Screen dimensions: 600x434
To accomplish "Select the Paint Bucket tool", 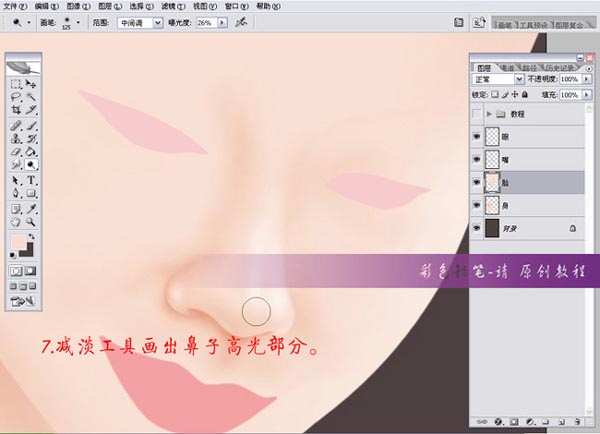I will pyautogui.click(x=31, y=152).
